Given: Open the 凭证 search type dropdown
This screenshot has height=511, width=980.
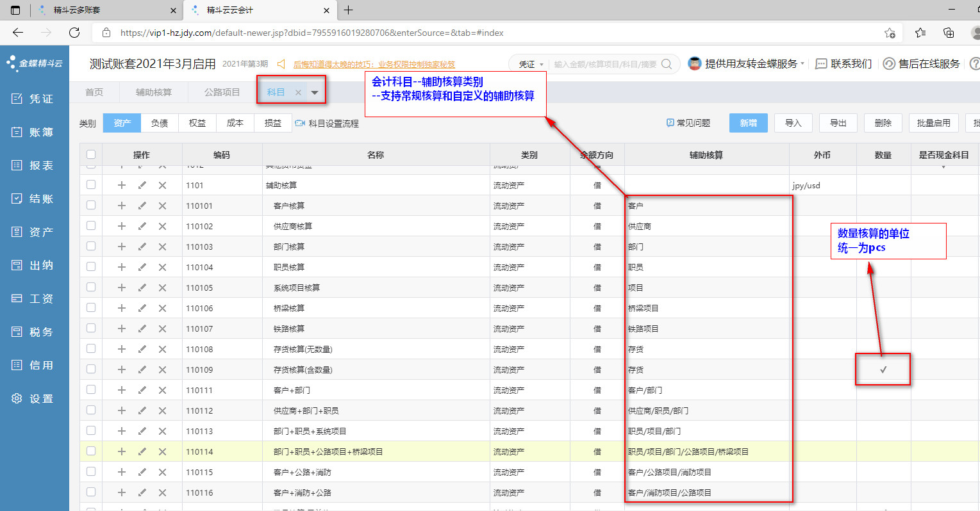Looking at the screenshot, I should (x=531, y=64).
